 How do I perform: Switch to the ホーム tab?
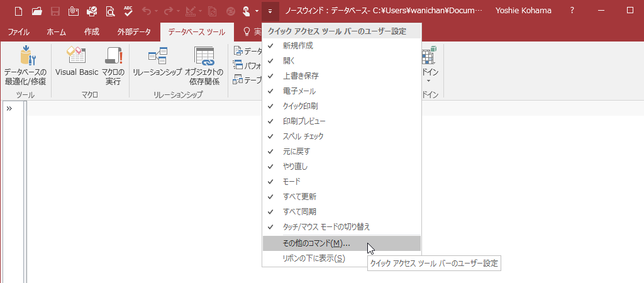(x=56, y=32)
